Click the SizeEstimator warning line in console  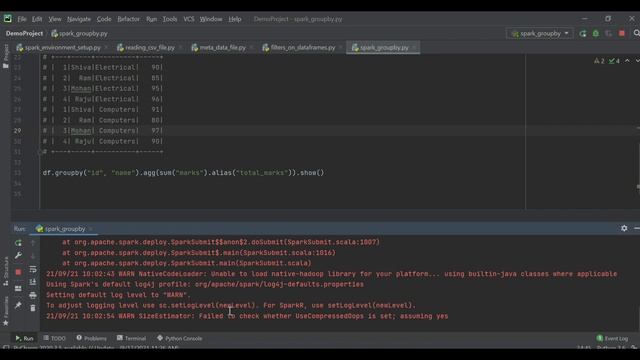pos(247,316)
